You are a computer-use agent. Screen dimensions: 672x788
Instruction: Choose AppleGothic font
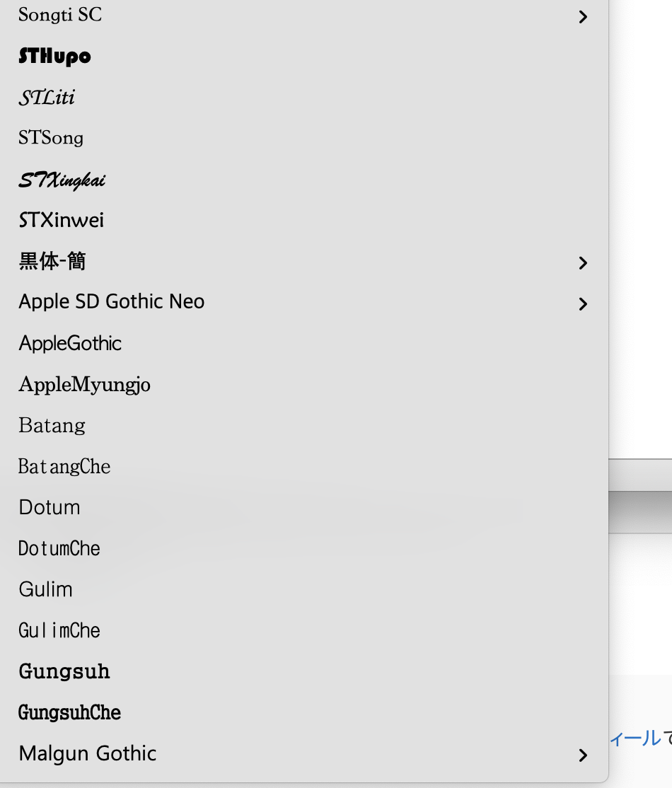tap(70, 344)
